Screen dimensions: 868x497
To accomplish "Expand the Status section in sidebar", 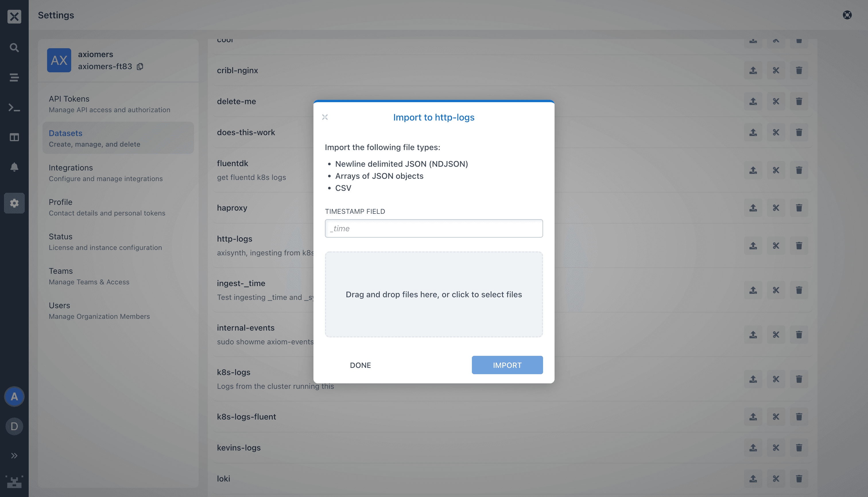I will [x=60, y=236].
